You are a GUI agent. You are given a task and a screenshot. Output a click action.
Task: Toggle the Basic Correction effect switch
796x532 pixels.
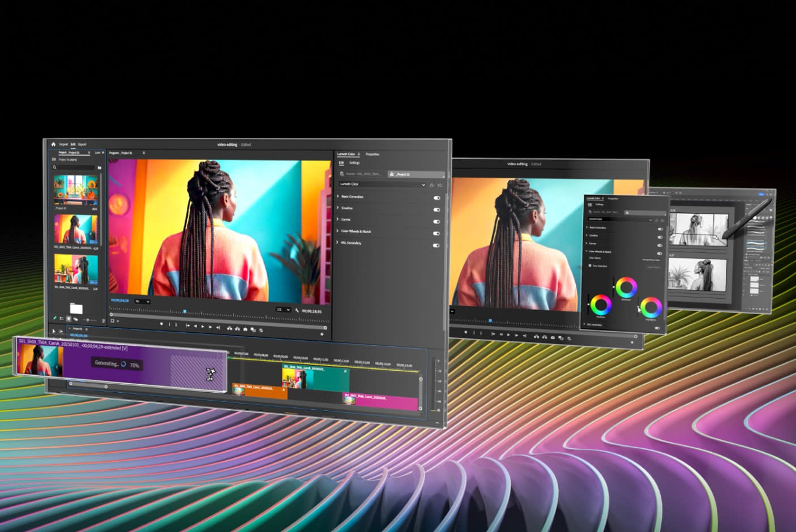coord(437,198)
